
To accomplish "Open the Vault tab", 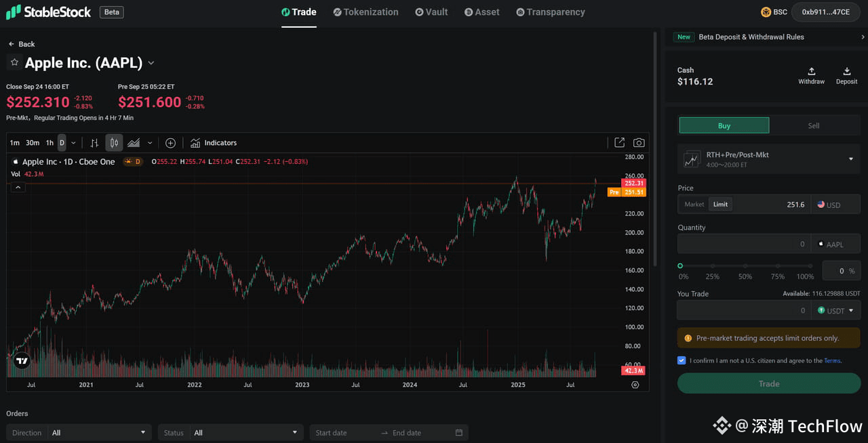I will coord(431,12).
